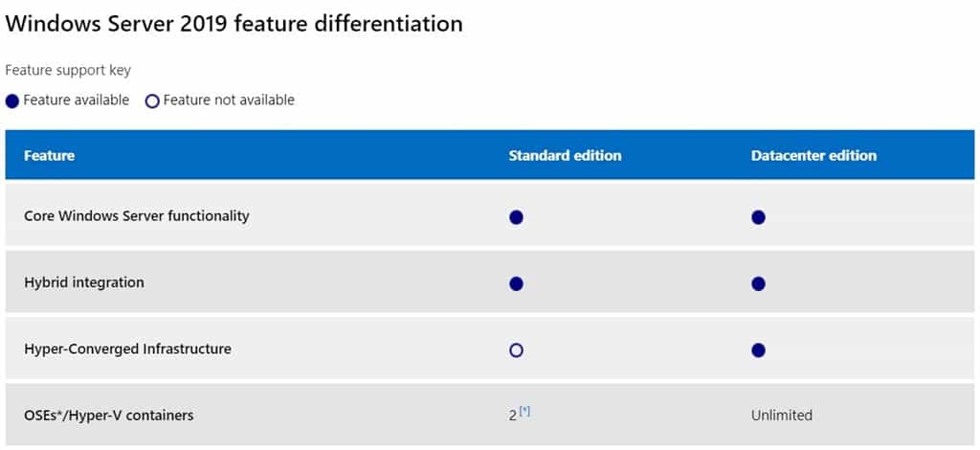Click the Feature support key text
This screenshot has height=450, width=980.
click(68, 70)
